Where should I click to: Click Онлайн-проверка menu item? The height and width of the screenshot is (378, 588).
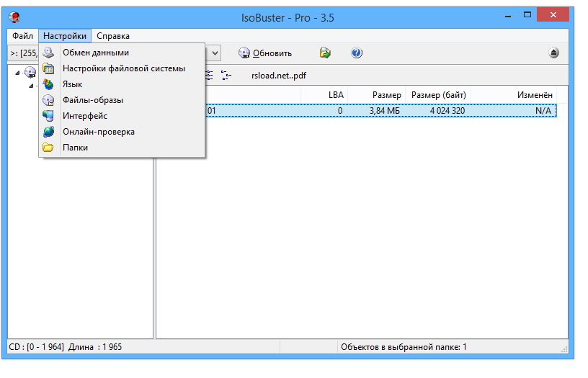(122, 132)
